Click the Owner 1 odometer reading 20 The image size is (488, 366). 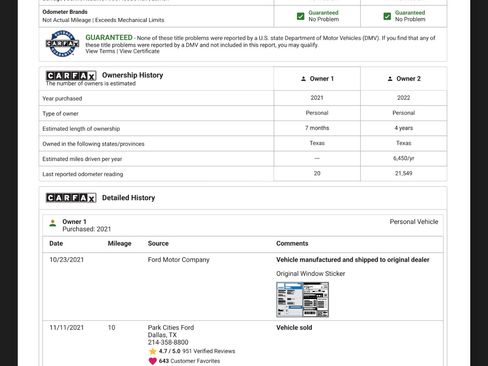point(317,173)
